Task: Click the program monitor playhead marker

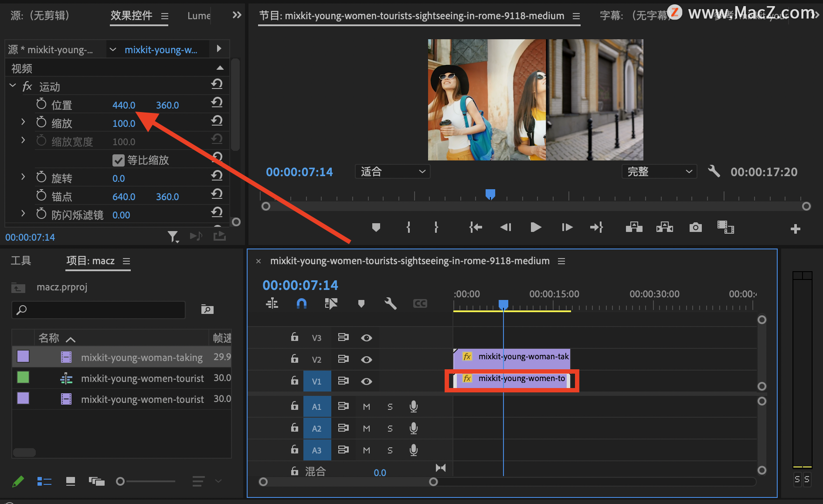Action: pyautogui.click(x=490, y=194)
